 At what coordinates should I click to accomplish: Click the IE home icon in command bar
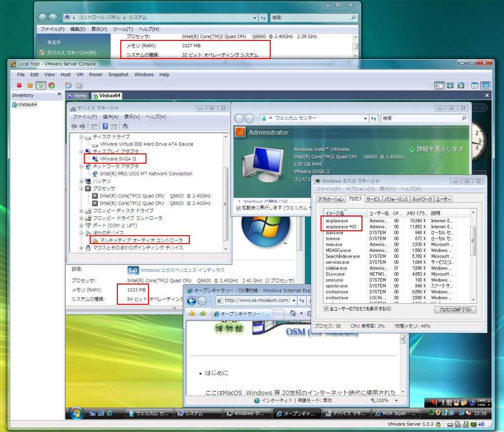(x=293, y=313)
